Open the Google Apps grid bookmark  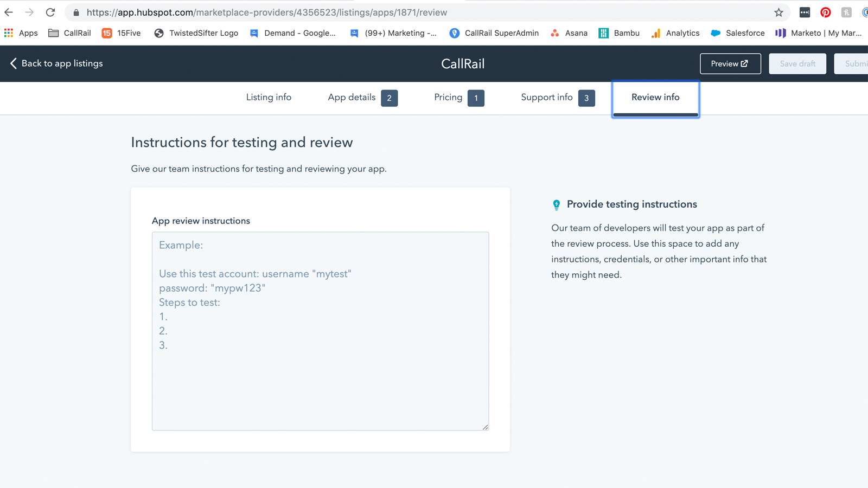[9, 33]
